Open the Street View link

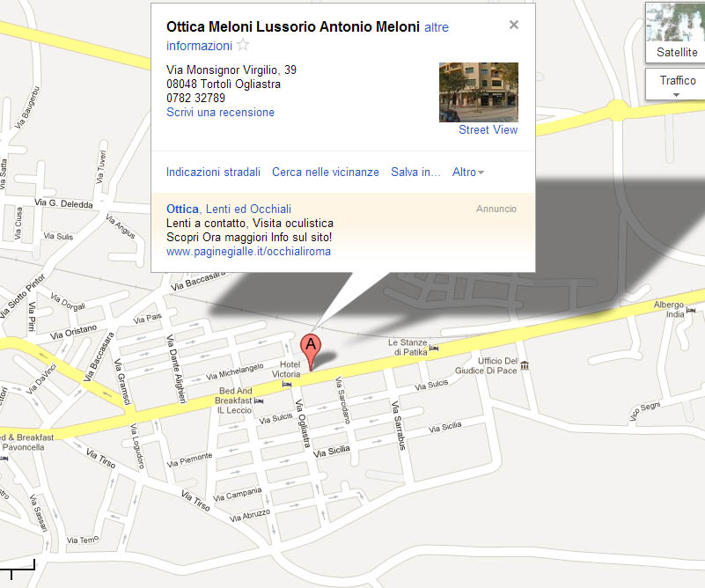[488, 130]
